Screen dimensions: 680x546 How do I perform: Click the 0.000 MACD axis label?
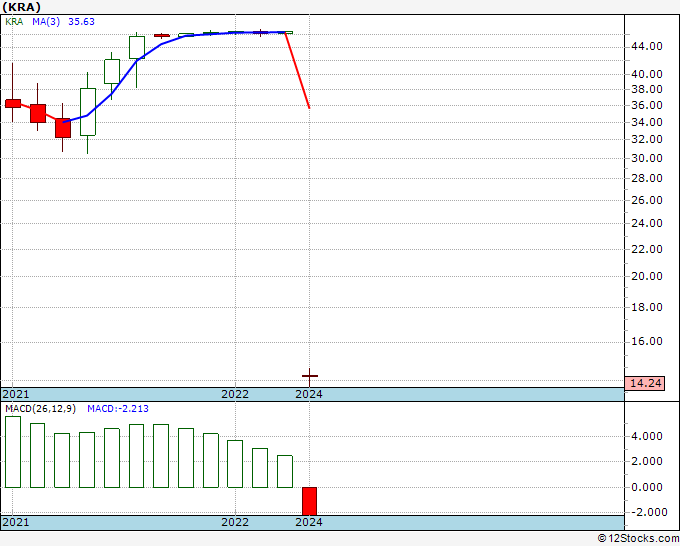[647, 487]
